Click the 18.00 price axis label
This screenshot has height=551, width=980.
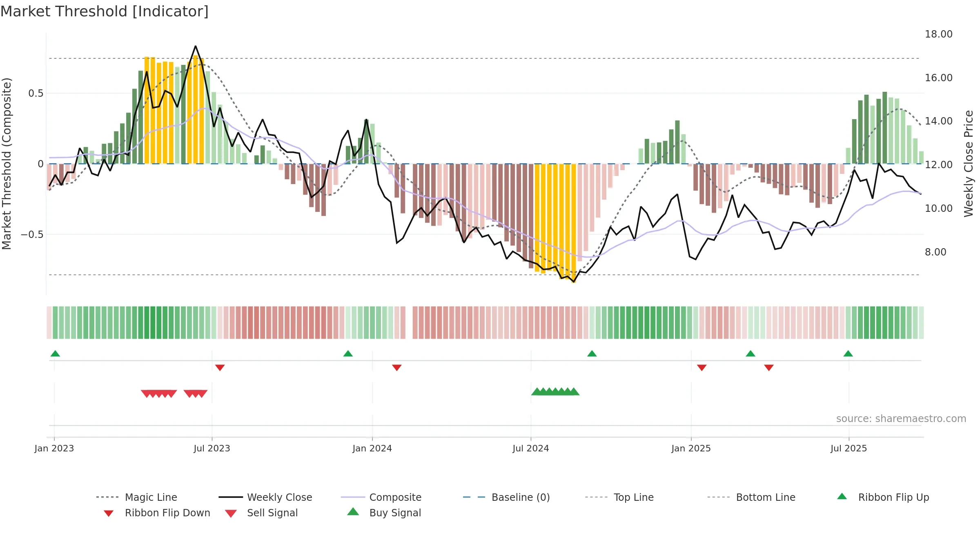tap(939, 34)
